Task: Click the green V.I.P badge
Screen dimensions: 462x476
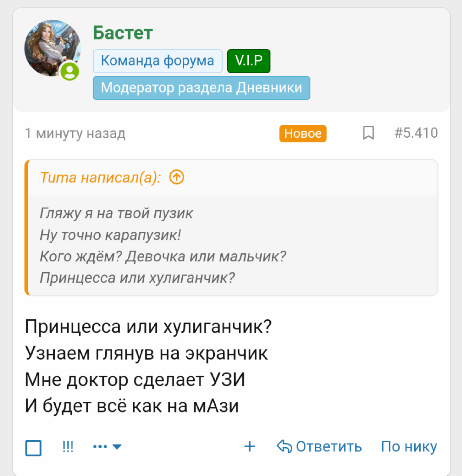Action: (249, 61)
